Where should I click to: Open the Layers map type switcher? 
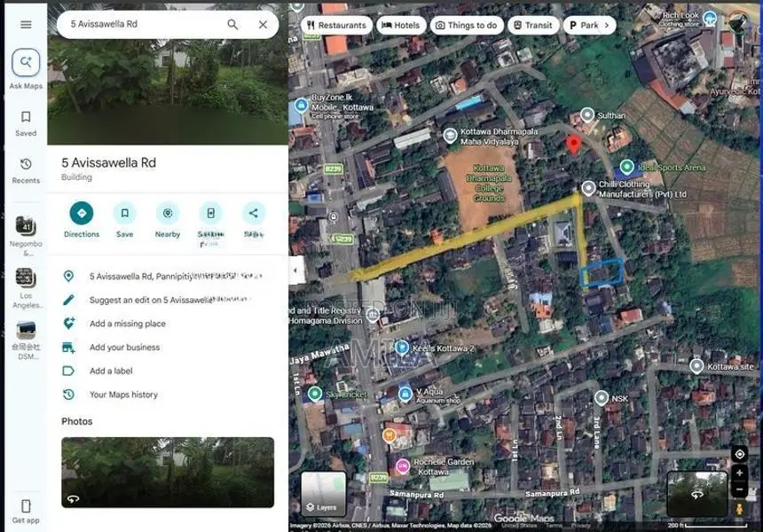[324, 494]
